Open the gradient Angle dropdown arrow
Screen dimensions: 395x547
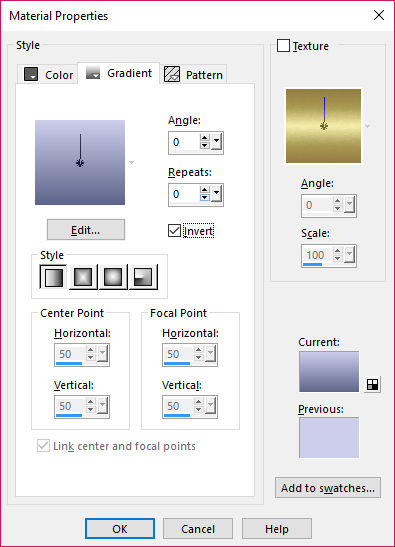pyautogui.click(x=217, y=142)
